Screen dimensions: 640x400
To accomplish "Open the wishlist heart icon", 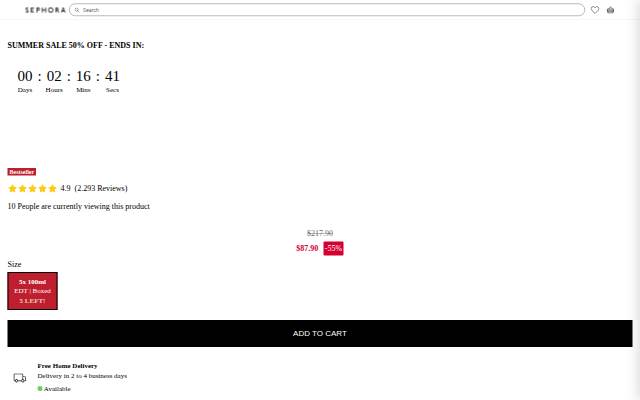I will (x=595, y=10).
